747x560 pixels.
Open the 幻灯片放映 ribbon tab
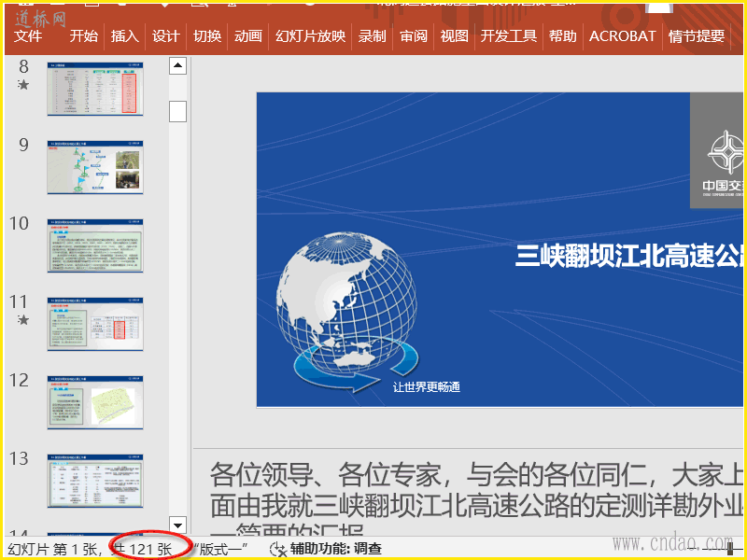click(311, 36)
